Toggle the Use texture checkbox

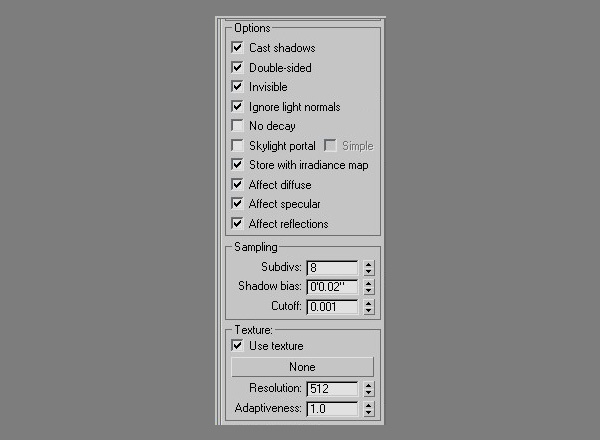click(237, 346)
